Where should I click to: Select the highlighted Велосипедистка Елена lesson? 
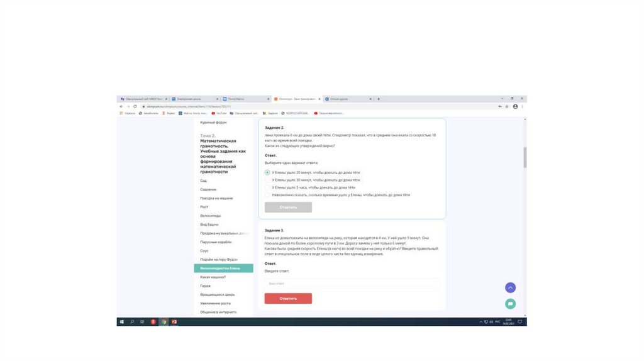pyautogui.click(x=223, y=268)
